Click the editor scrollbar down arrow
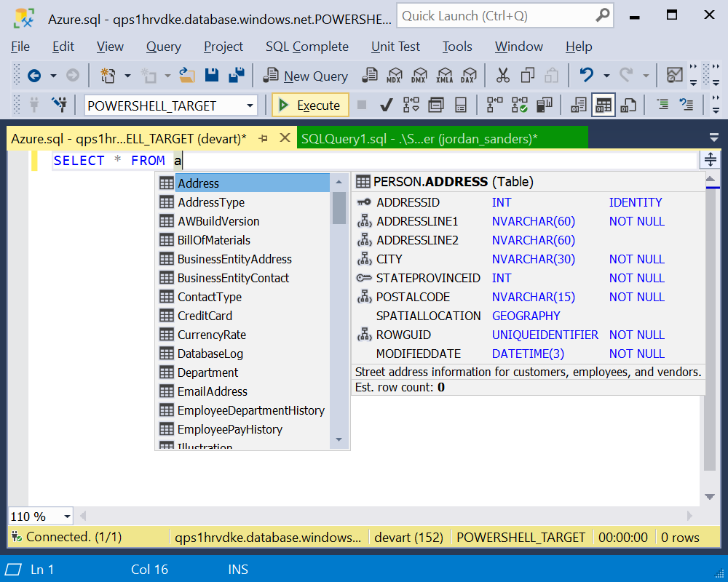Screen dimensions: 728x582 pos(710,497)
